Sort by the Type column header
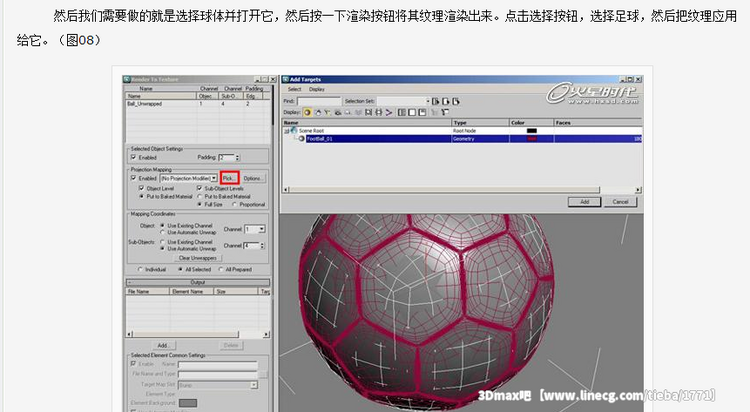The height and width of the screenshot is (412, 750). pyautogui.click(x=481, y=123)
